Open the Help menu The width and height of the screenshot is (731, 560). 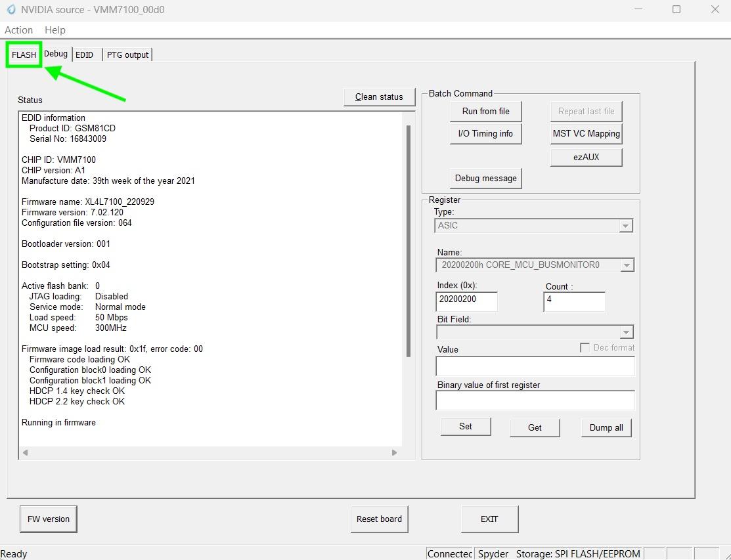tap(55, 30)
